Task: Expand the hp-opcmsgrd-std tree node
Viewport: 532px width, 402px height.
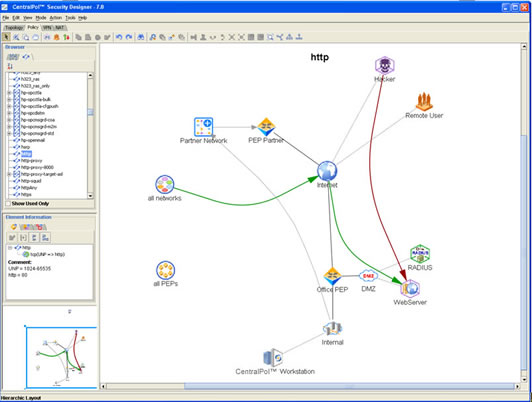Action: coord(10,133)
